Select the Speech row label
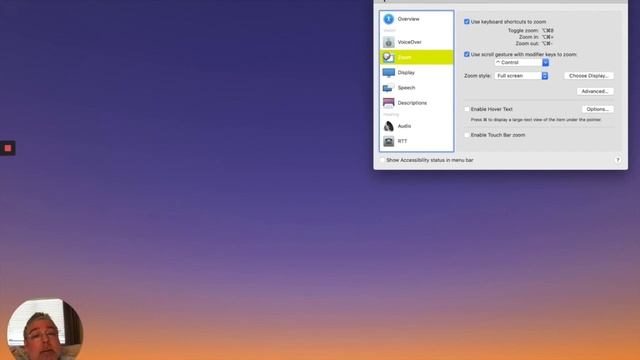Image resolution: width=640 pixels, height=360 pixels. click(x=406, y=88)
